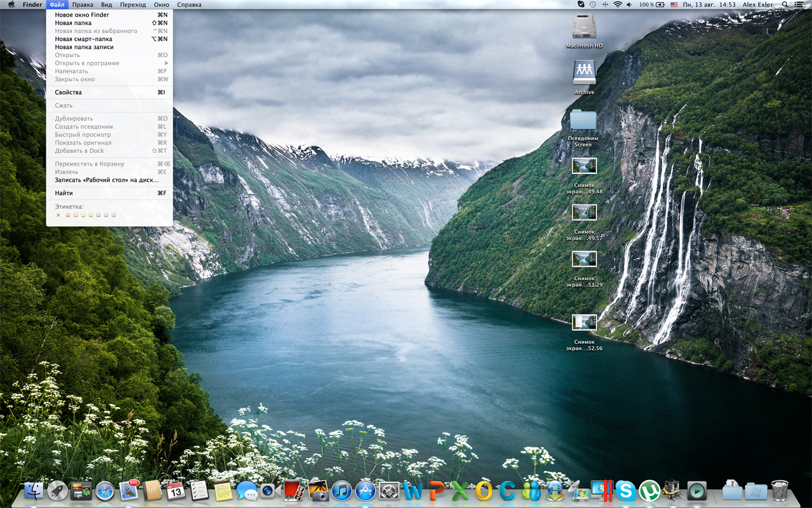
Task: Open Spotlight search magnifier in menu bar
Action: coord(785,4)
